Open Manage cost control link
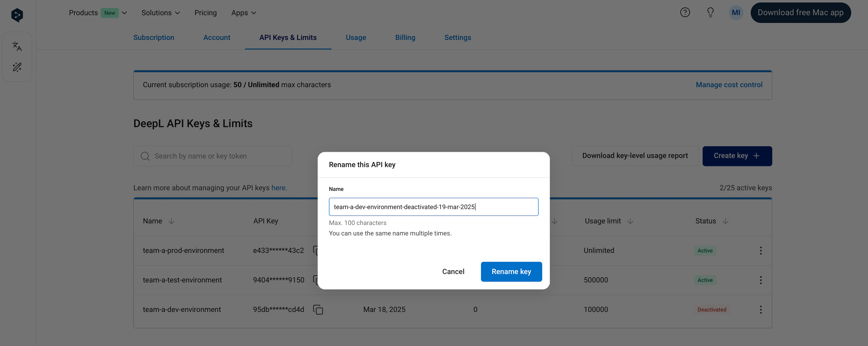 (729, 85)
